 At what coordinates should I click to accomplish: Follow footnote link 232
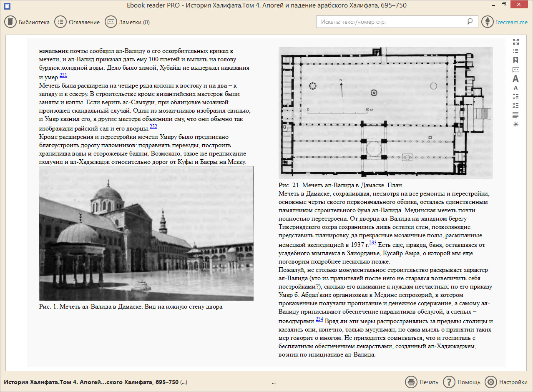point(153,126)
